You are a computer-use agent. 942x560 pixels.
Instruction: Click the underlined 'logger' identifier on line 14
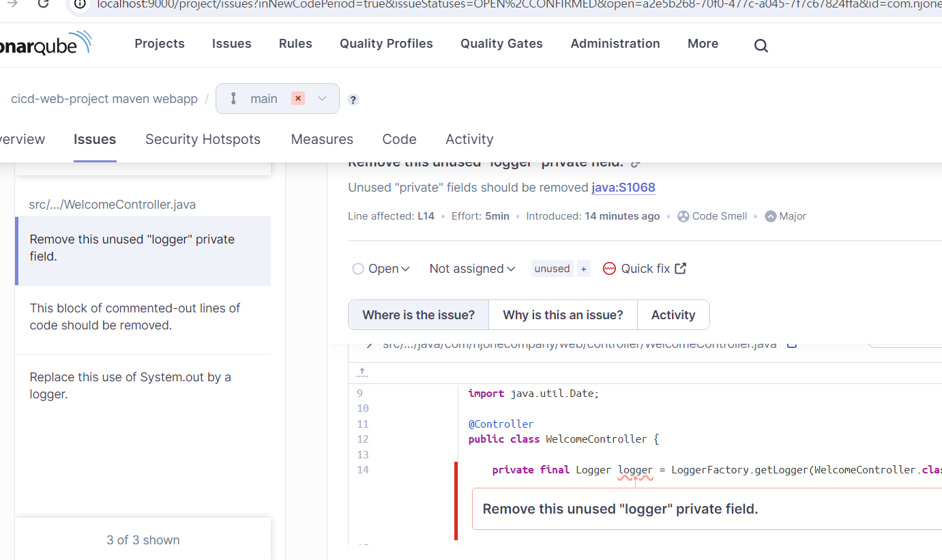636,470
